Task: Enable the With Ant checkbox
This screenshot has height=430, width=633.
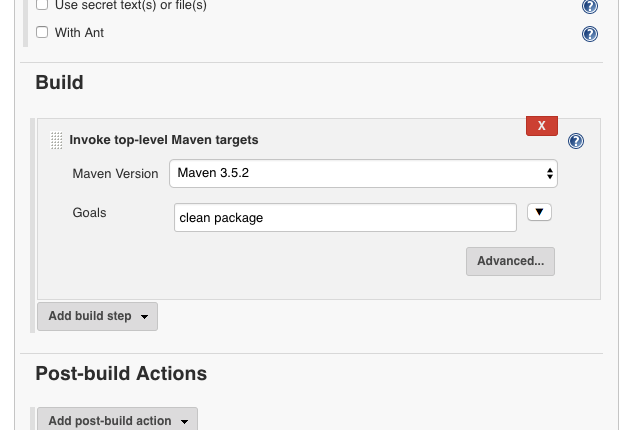Action: coord(42,32)
